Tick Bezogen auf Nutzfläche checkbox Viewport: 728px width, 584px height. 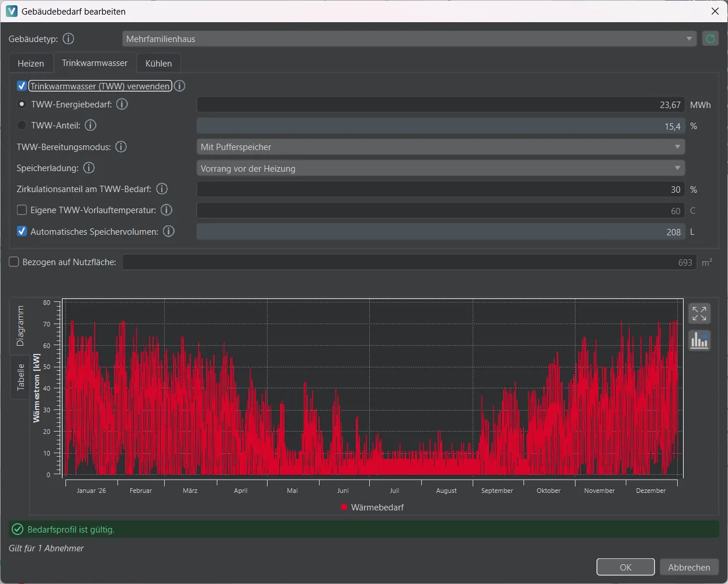14,262
